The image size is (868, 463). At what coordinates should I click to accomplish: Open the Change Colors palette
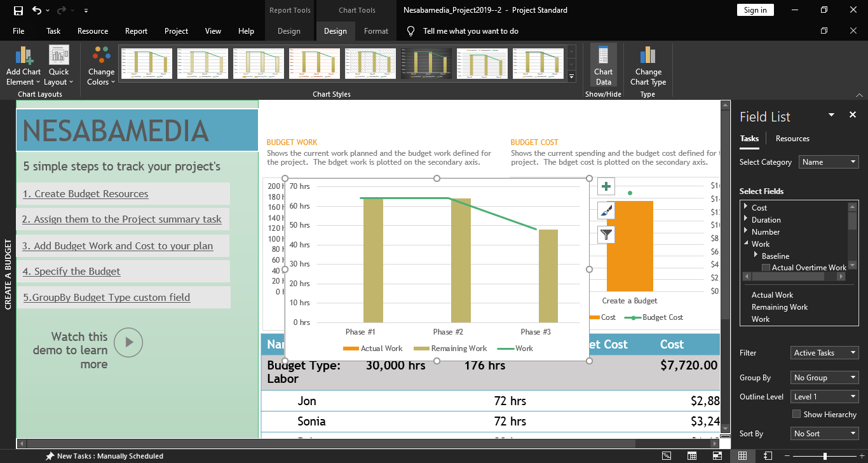[x=101, y=66]
